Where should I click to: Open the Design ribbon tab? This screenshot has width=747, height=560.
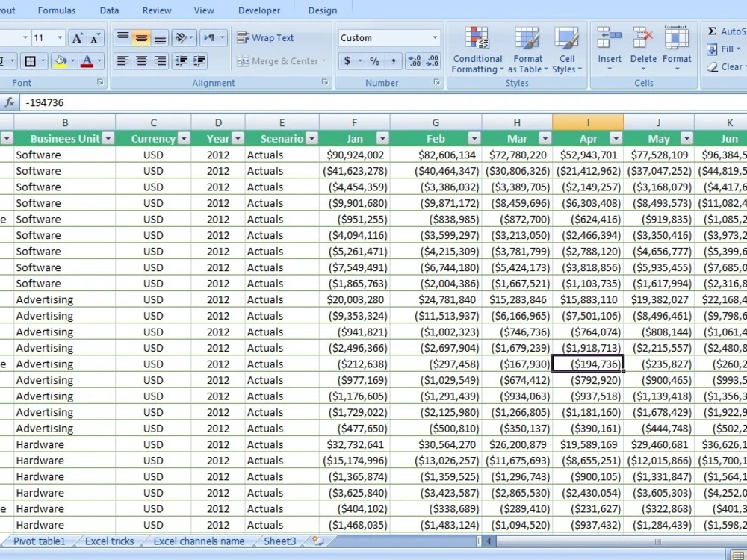click(323, 10)
